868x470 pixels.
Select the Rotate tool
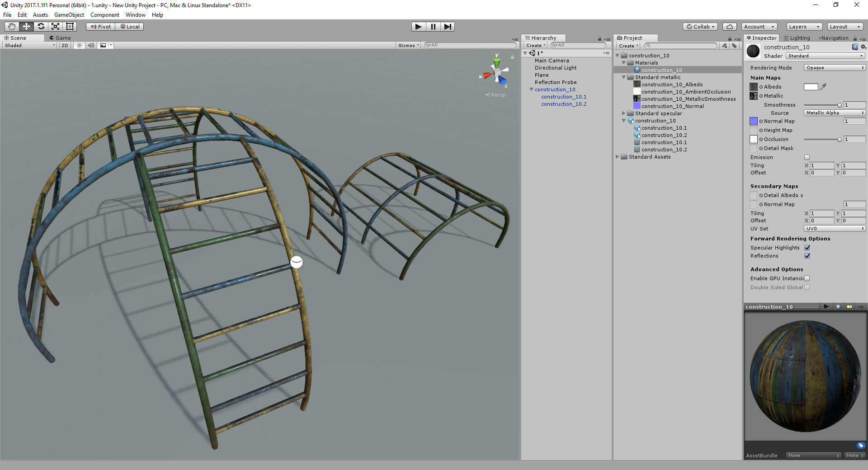41,27
